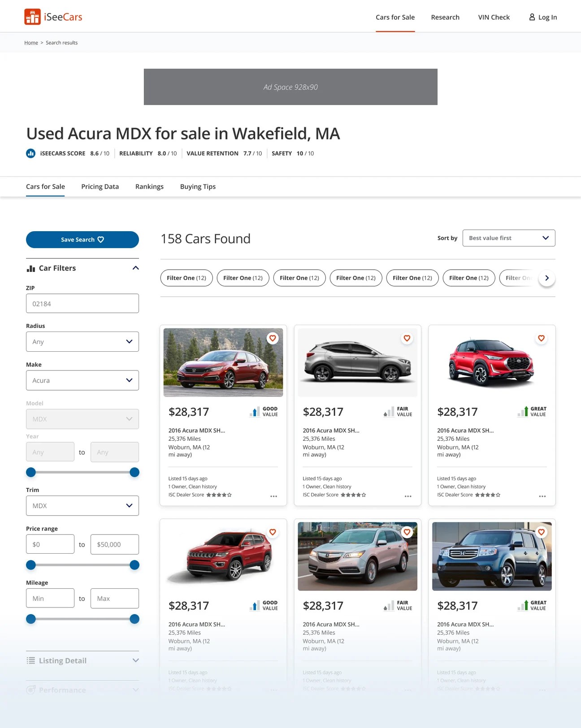
Task: Open the Make dropdown showing Acura
Action: coord(82,380)
